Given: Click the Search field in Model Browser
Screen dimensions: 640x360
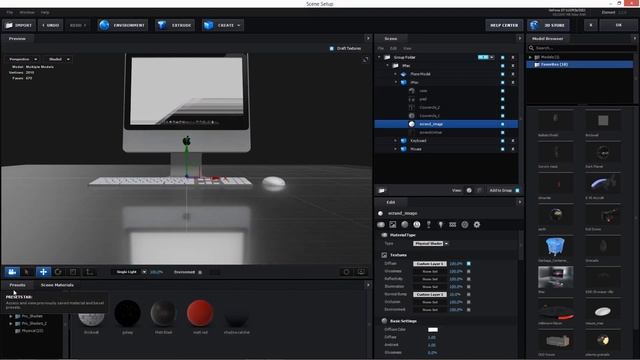Looking at the screenshot, I should pyautogui.click(x=583, y=48).
